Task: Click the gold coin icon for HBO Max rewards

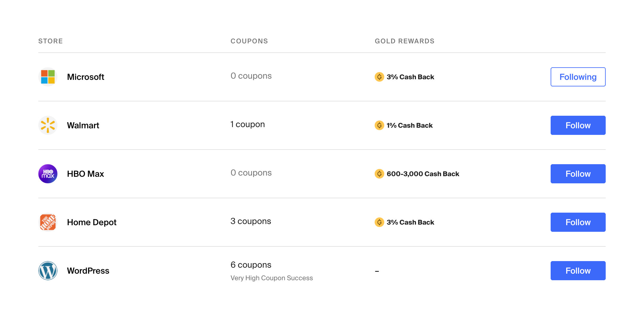Action: tap(379, 174)
